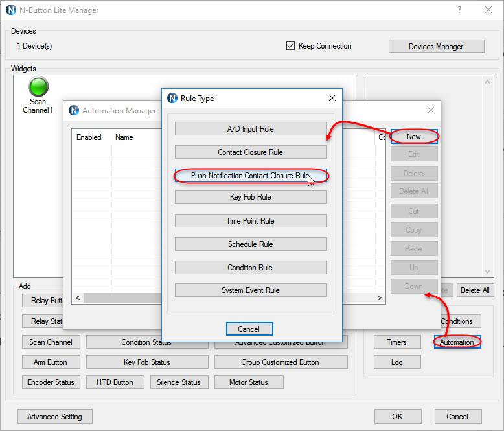Click the N logo in Rule Type dialog

pos(172,98)
